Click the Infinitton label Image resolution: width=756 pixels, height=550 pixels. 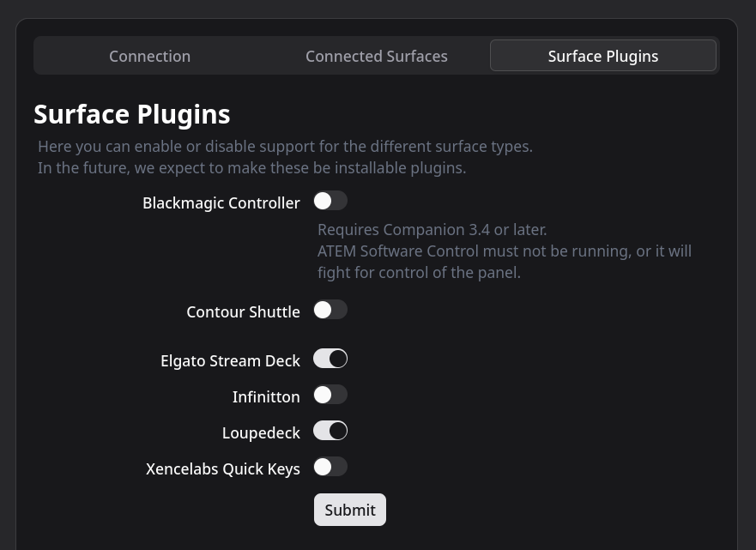(x=266, y=396)
